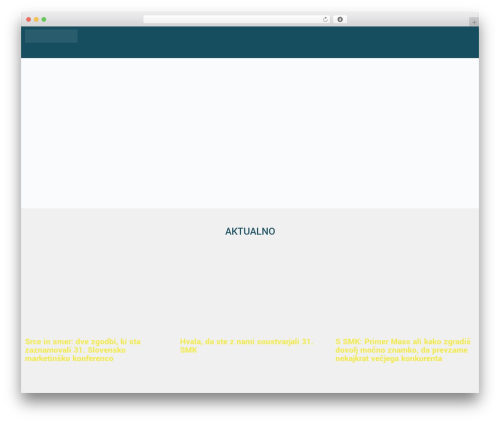Open a new tab with the plus button
The height and width of the screenshot is (423, 500).
click(x=474, y=22)
